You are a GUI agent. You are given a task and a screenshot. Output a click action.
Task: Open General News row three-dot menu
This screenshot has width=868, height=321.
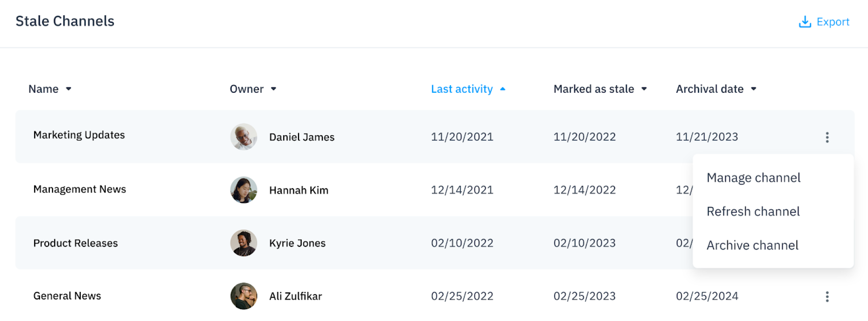pyautogui.click(x=827, y=296)
